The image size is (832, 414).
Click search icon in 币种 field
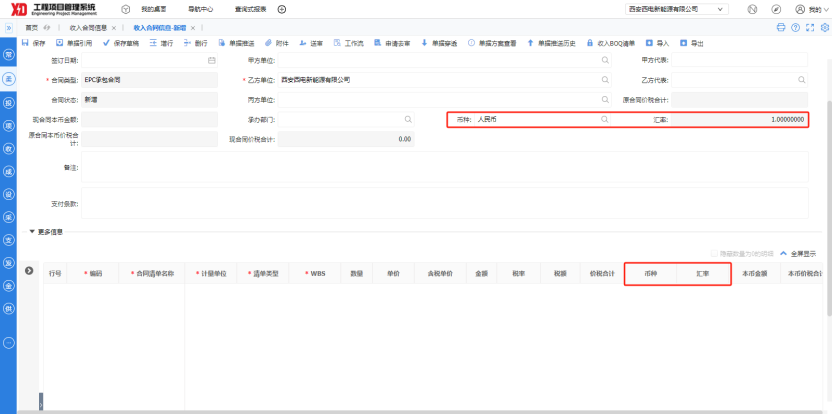pos(604,119)
